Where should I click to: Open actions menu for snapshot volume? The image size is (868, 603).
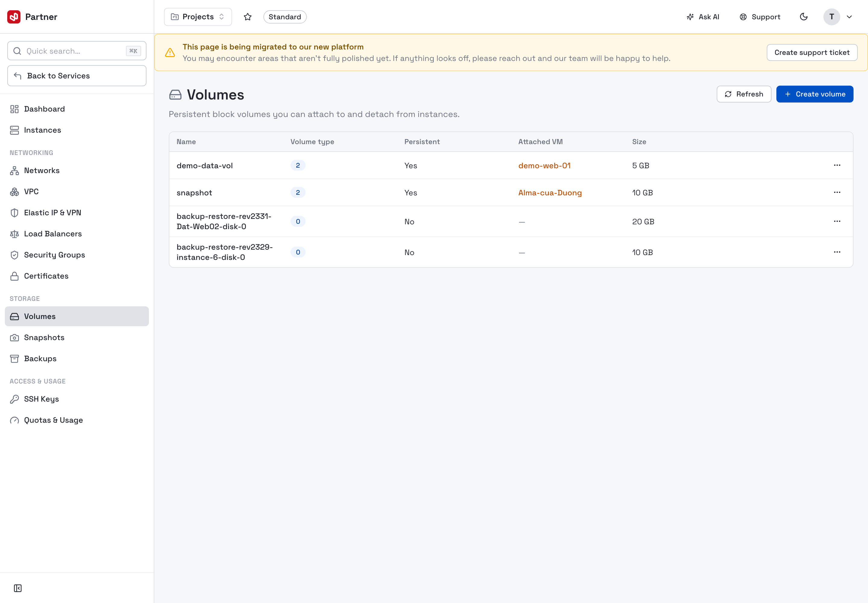point(837,192)
